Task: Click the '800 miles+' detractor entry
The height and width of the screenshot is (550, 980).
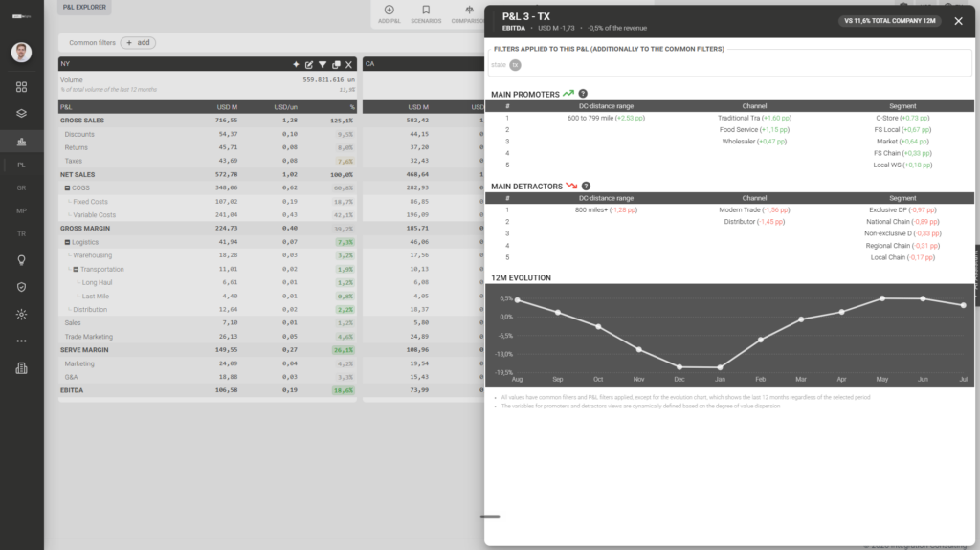Action: click(606, 210)
